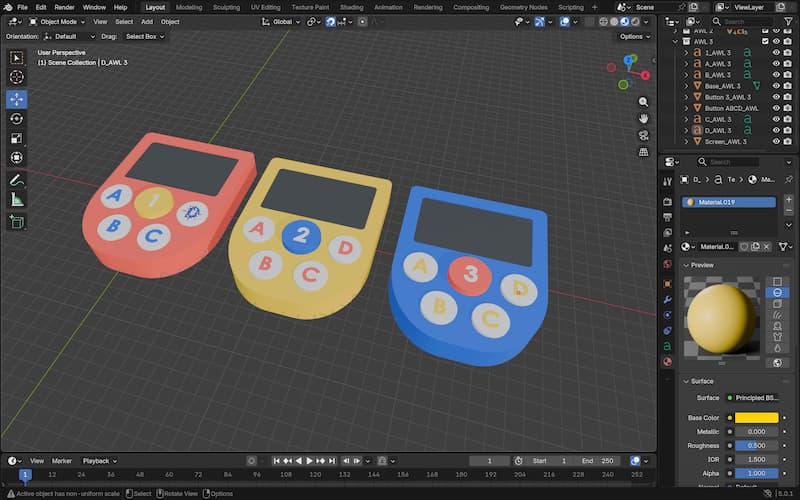Select flat plane material preview shape
Viewport: 800px width, 500px height.
(x=777, y=282)
